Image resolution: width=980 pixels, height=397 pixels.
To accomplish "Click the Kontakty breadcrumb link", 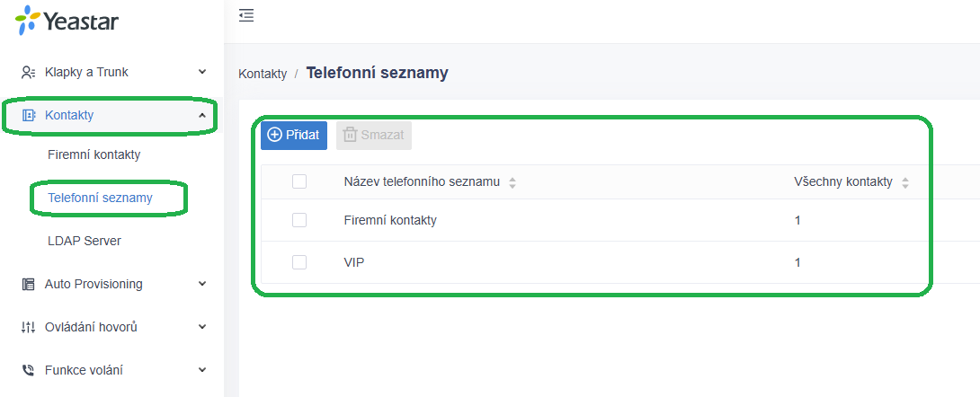I will tap(263, 75).
